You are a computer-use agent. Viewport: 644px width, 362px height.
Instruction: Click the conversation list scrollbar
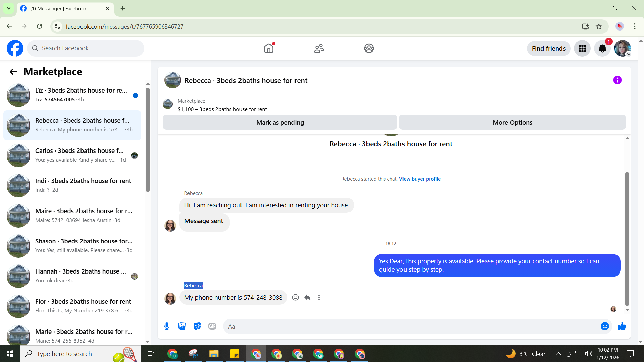coord(148,140)
